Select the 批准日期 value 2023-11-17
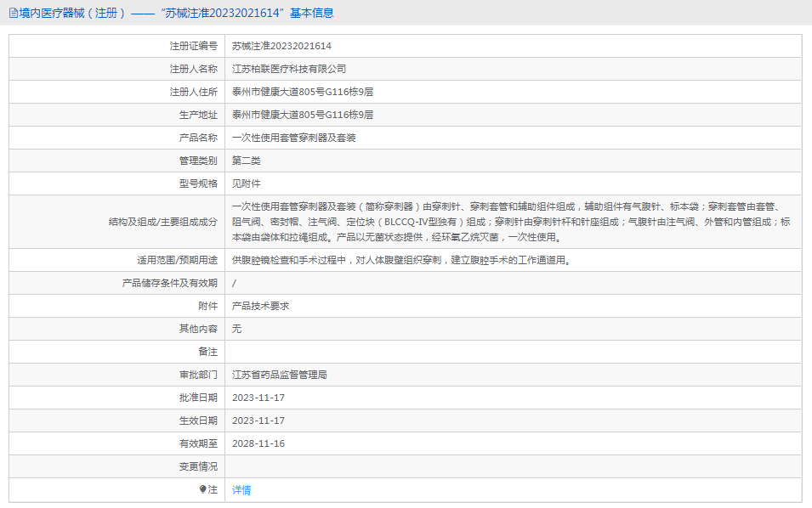 (258, 398)
